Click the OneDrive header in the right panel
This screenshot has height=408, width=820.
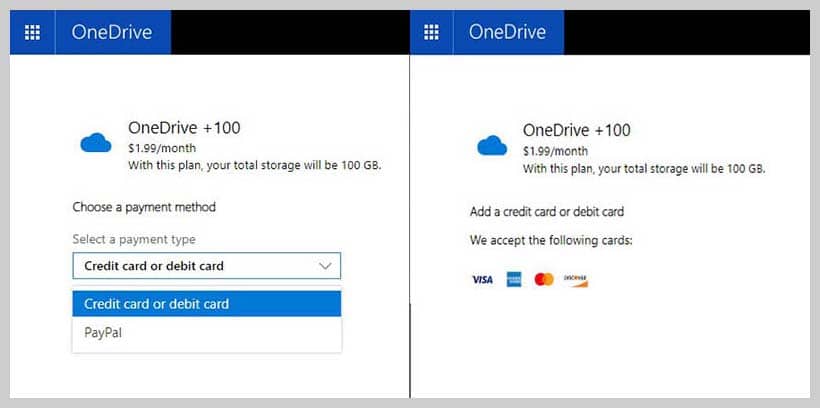(x=507, y=32)
